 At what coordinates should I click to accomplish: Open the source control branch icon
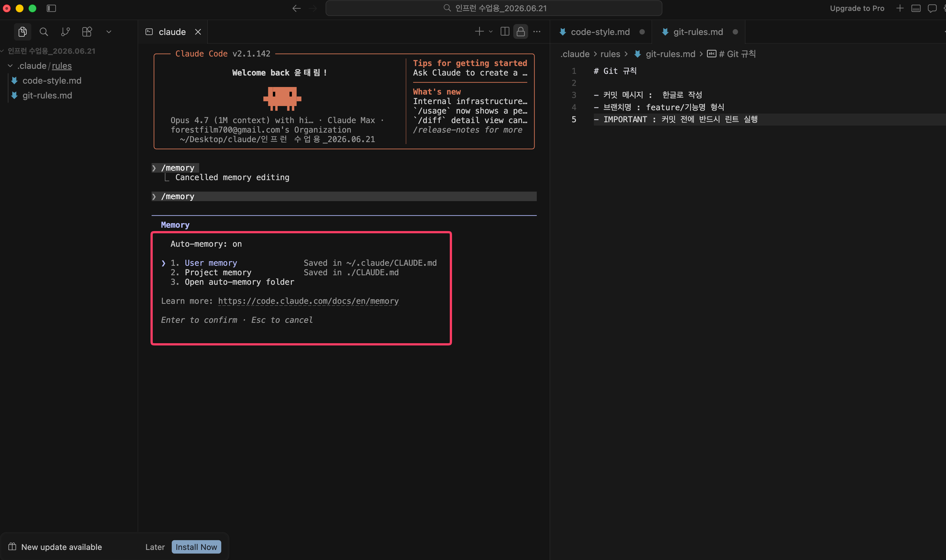(65, 32)
